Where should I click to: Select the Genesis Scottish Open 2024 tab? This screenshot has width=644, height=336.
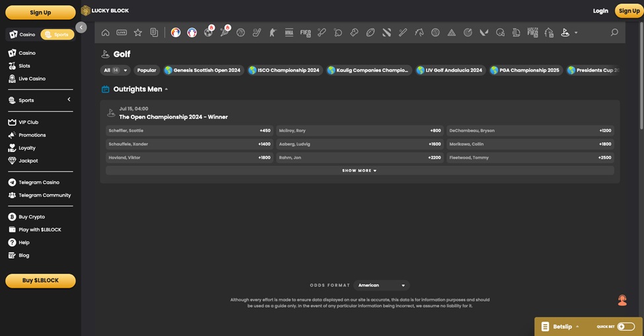202,70
